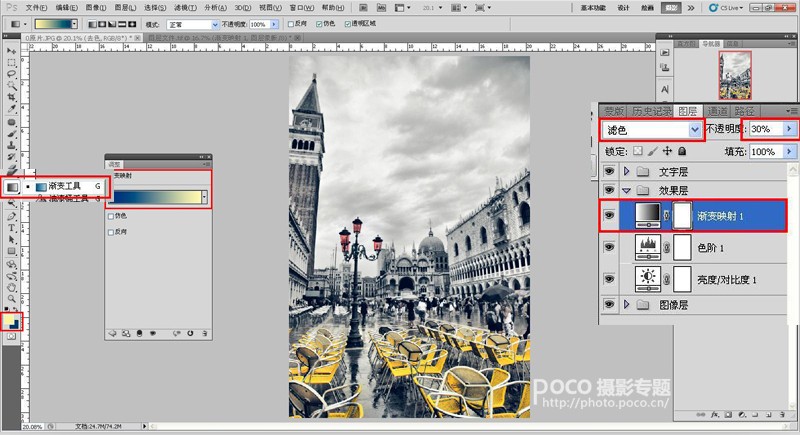The height and width of the screenshot is (435, 800).
Task: Select the Eyedropper tool
Action: (x=11, y=109)
